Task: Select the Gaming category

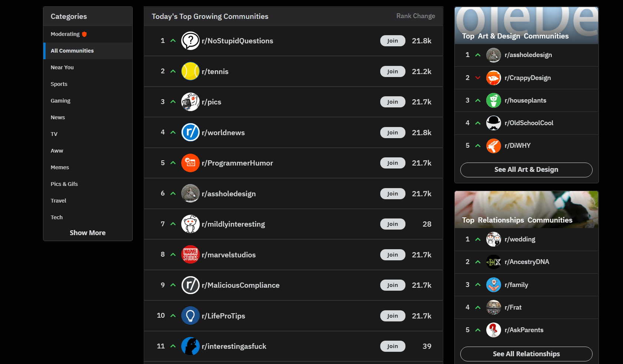Action: coord(60,101)
